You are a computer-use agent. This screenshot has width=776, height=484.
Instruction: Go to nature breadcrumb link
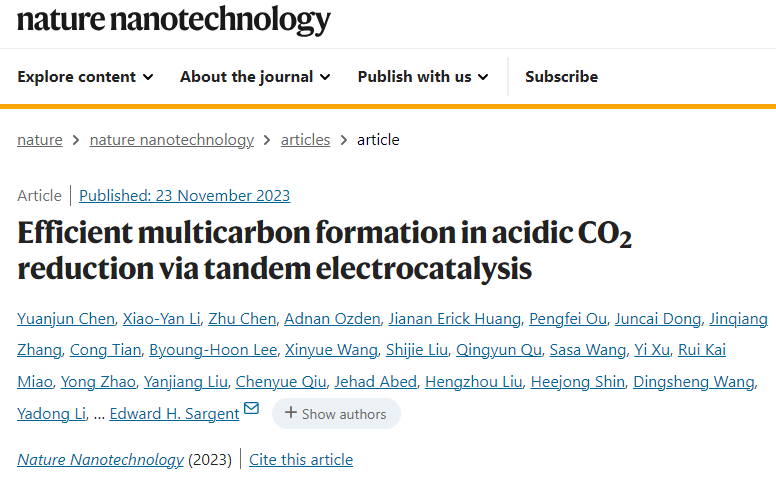[x=40, y=140]
